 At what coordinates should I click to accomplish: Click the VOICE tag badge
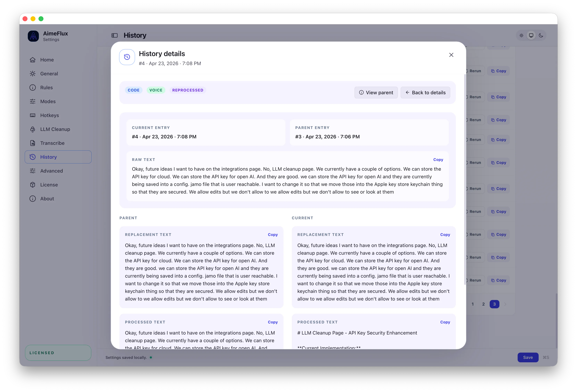coord(156,90)
